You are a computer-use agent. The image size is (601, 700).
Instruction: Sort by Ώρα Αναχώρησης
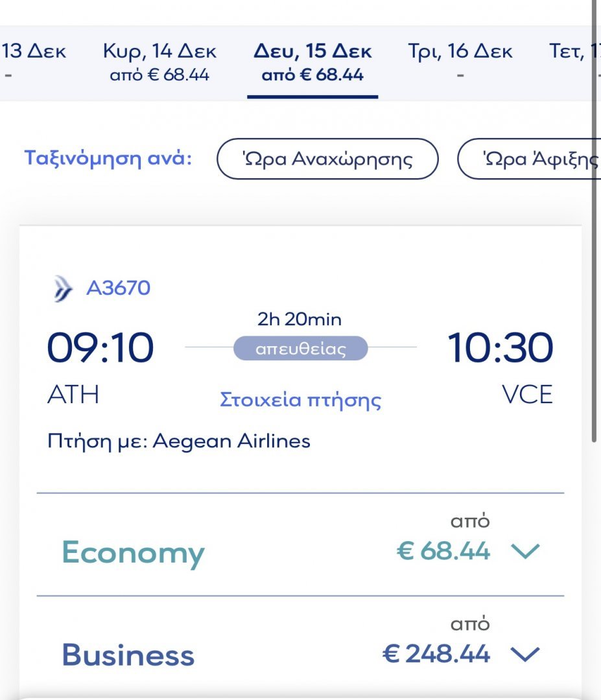327,159
